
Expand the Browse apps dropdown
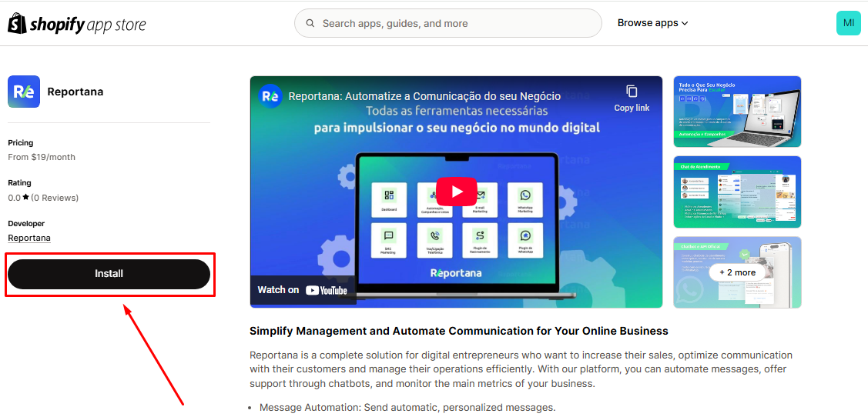(652, 23)
